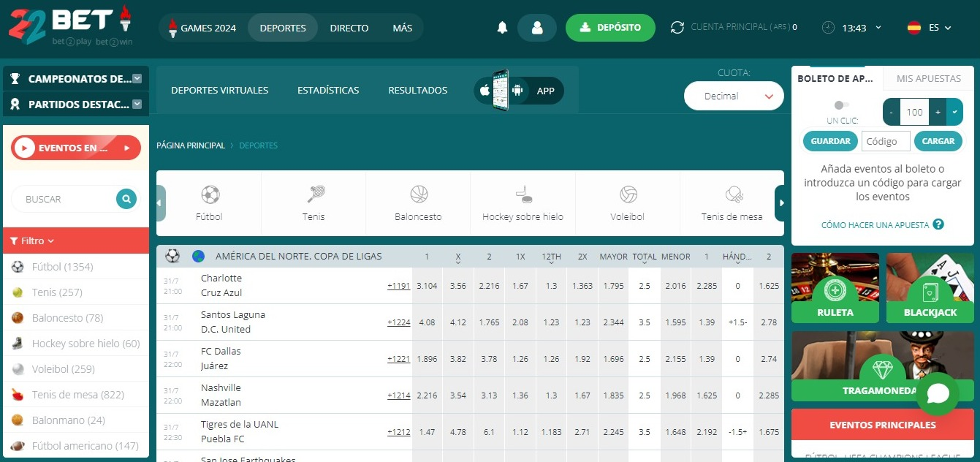The width and height of the screenshot is (980, 462).
Task: Click the soccer ball icon in league header
Action: 172,256
